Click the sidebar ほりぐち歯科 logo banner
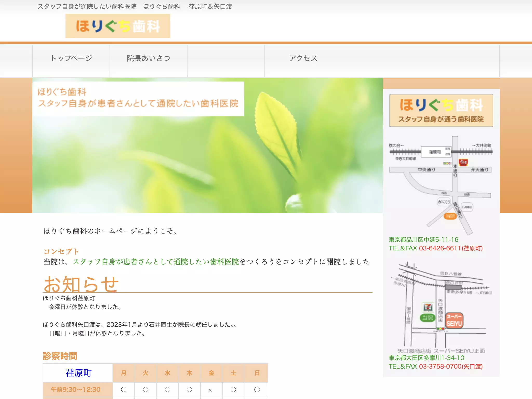The image size is (532, 399). 441,110
